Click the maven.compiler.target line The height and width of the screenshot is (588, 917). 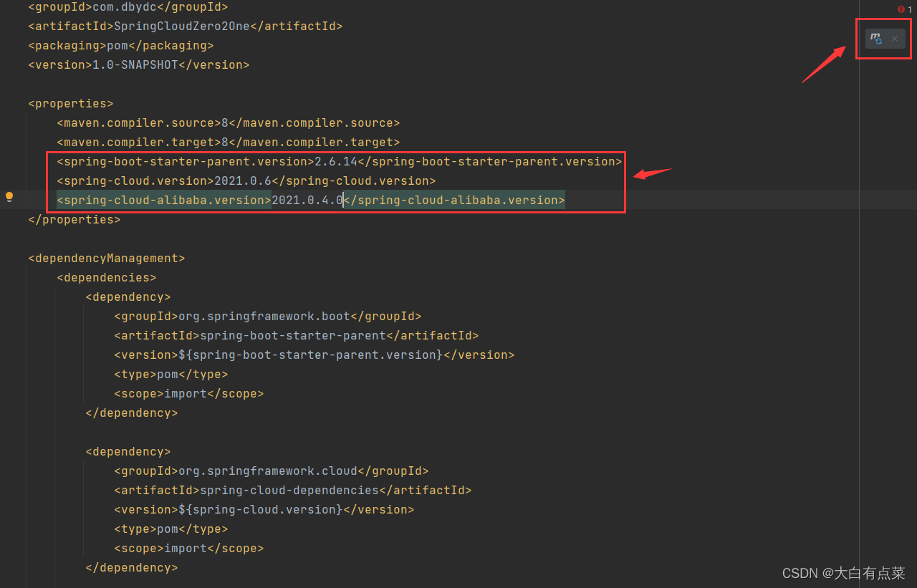point(229,143)
